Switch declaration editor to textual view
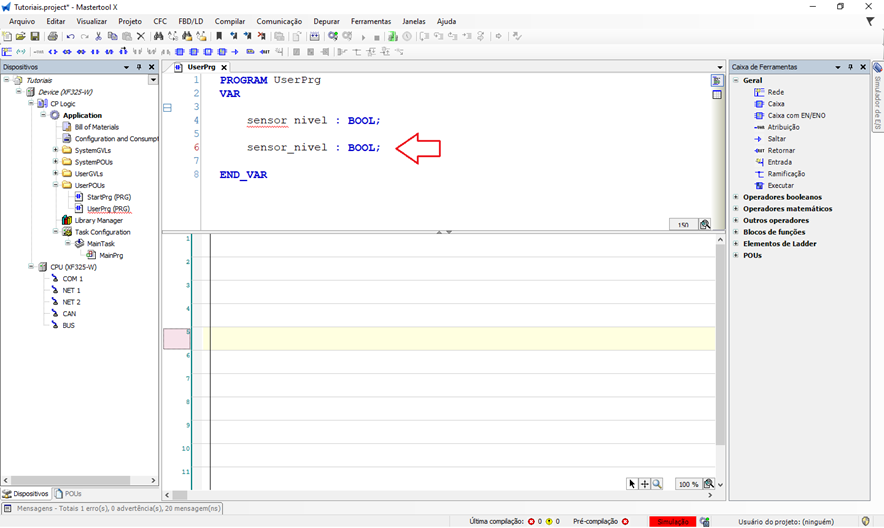The image size is (884, 528). pyautogui.click(x=717, y=80)
